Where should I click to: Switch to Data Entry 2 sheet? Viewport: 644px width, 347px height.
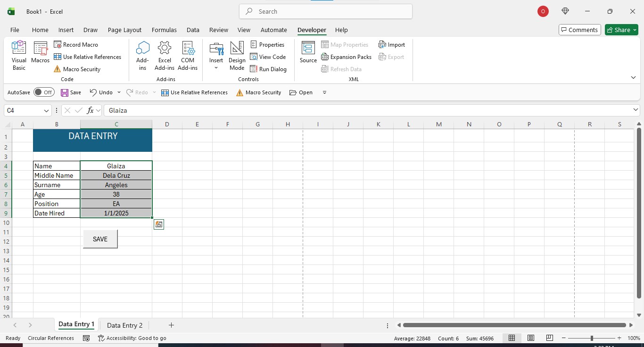click(x=124, y=325)
